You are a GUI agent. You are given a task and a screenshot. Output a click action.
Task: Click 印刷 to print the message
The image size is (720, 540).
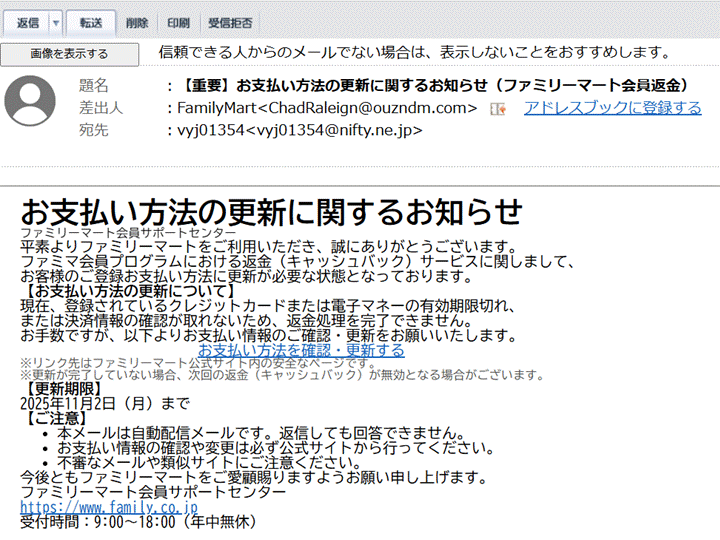pos(178,23)
